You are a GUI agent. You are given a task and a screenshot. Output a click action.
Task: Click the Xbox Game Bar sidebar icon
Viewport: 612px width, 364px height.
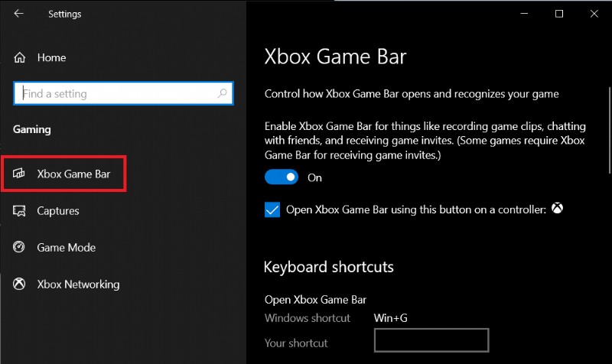[x=18, y=174]
